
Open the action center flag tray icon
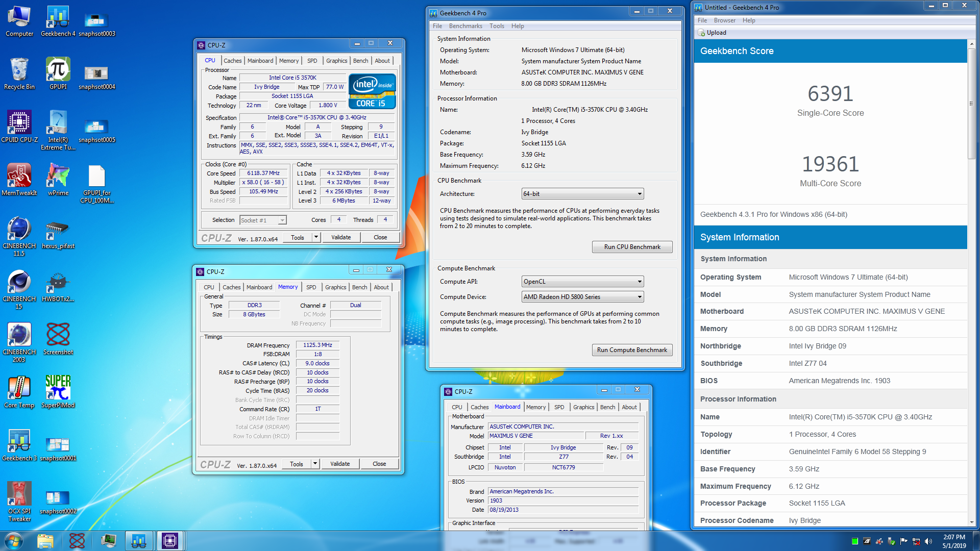[904, 541]
